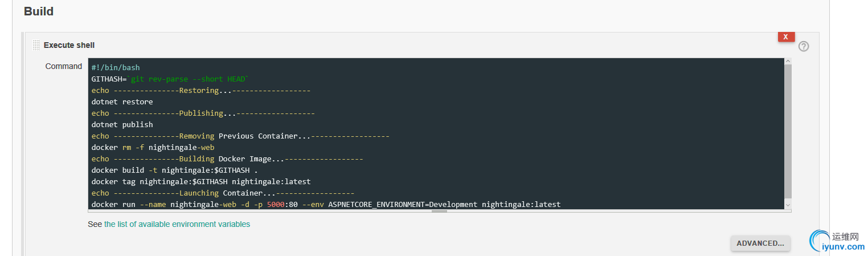Click the docker build -t line
Image resolution: width=868 pixels, height=256 pixels.
click(x=174, y=170)
